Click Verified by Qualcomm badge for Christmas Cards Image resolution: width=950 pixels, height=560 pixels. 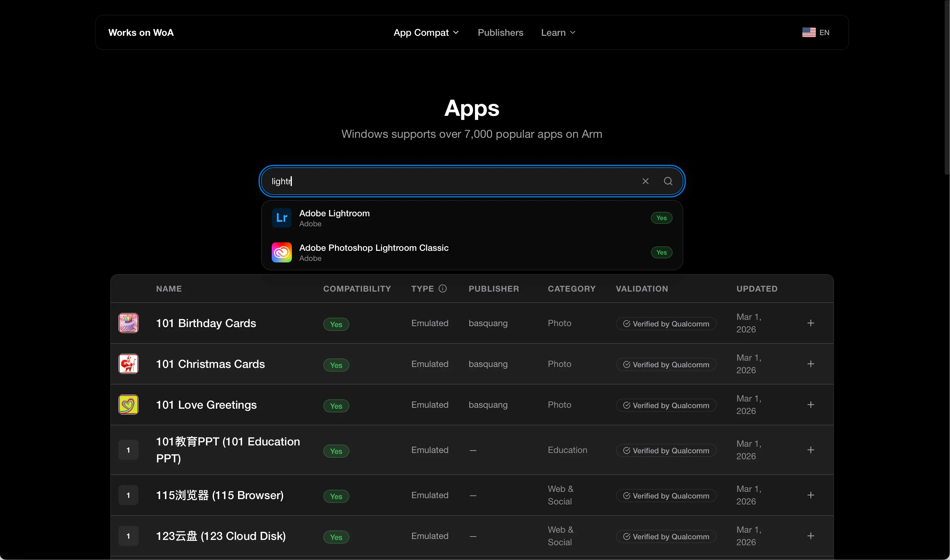[x=666, y=364]
